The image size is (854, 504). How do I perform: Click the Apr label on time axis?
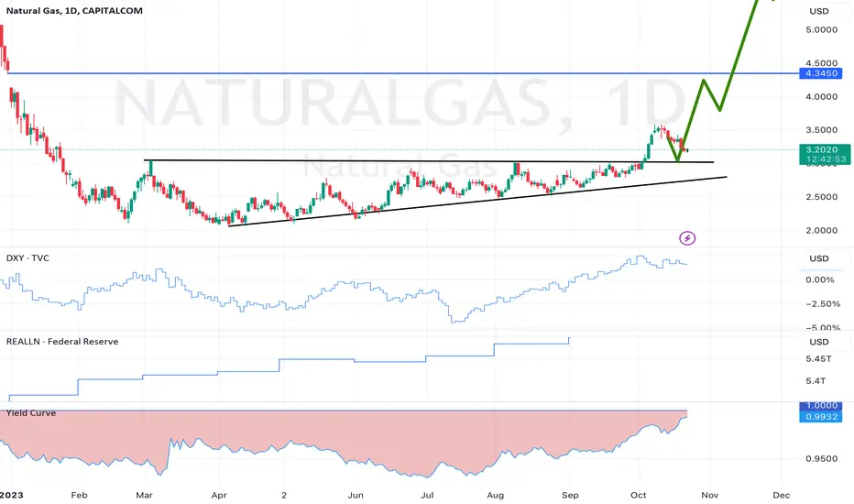pyautogui.click(x=219, y=495)
